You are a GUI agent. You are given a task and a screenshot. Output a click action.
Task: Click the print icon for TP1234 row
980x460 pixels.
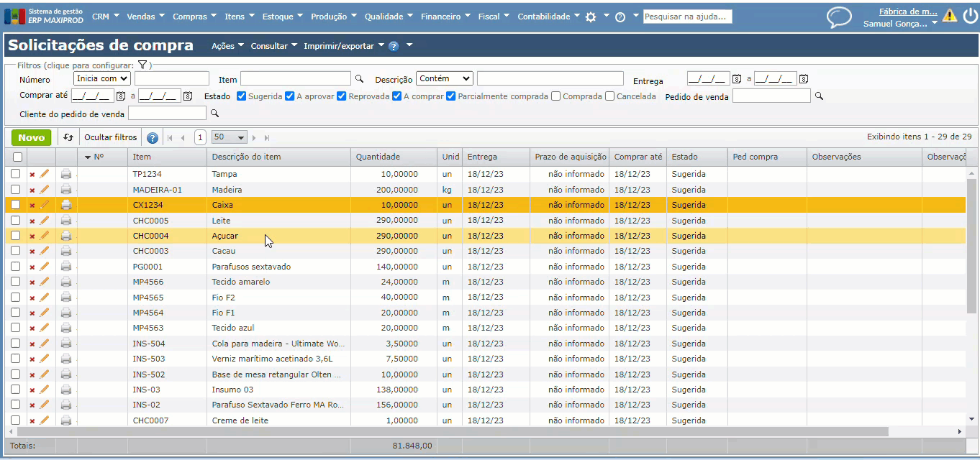(x=66, y=174)
